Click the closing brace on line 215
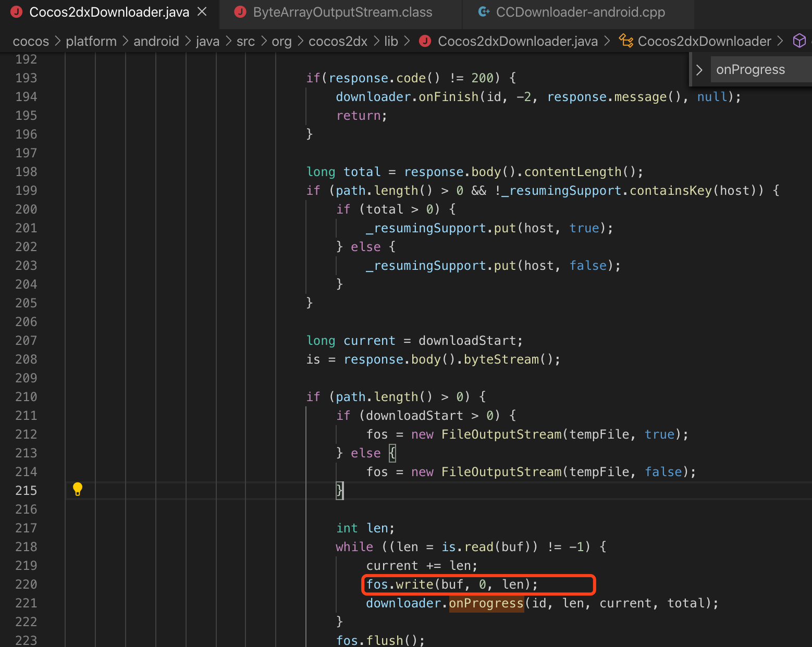Viewport: 812px width, 647px height. pyautogui.click(x=340, y=490)
